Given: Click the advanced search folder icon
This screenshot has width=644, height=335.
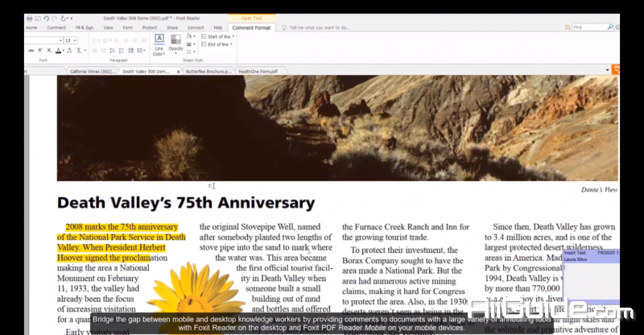Looking at the screenshot, I should pos(568,27).
